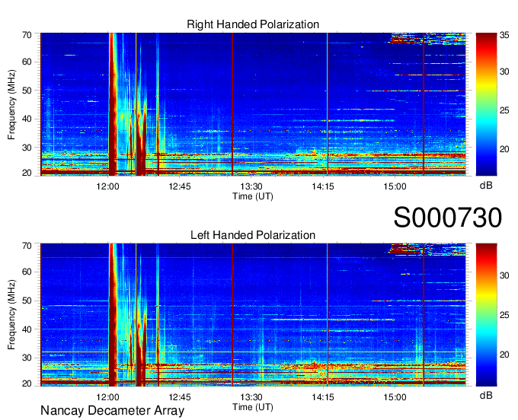518x420 pixels.
Task: Click the "50" frequency tick of Left Handed plot
Action: 27,301
